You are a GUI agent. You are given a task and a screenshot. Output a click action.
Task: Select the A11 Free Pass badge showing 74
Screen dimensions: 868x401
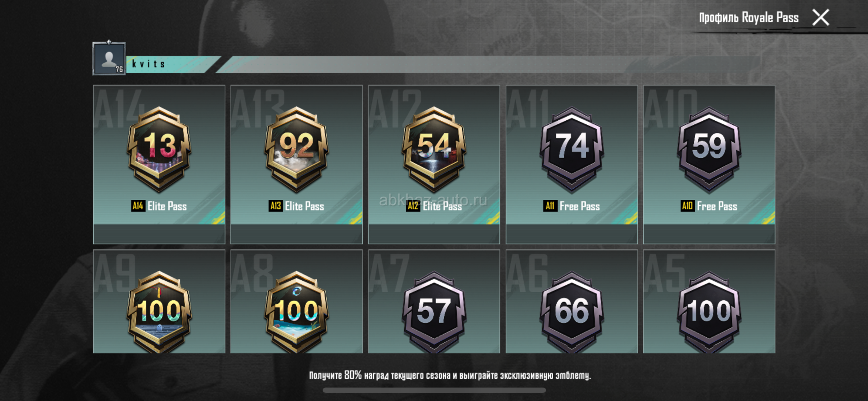pos(572,149)
